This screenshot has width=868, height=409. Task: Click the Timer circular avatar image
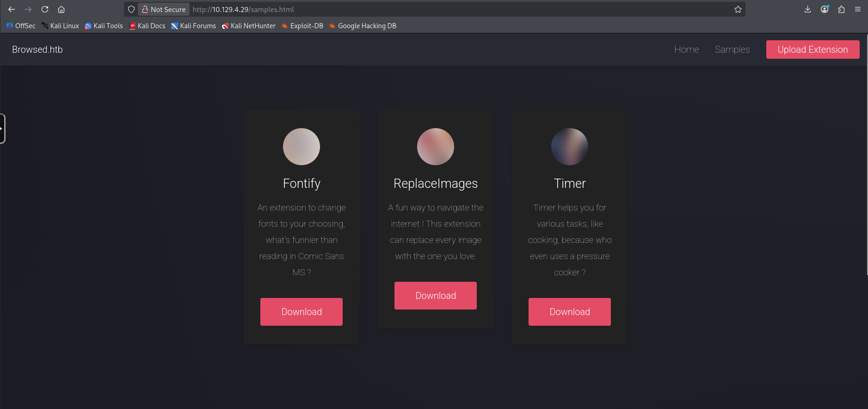click(x=570, y=147)
